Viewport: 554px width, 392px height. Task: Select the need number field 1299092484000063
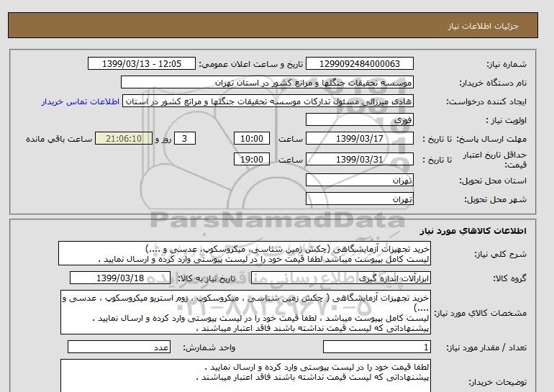360,64
